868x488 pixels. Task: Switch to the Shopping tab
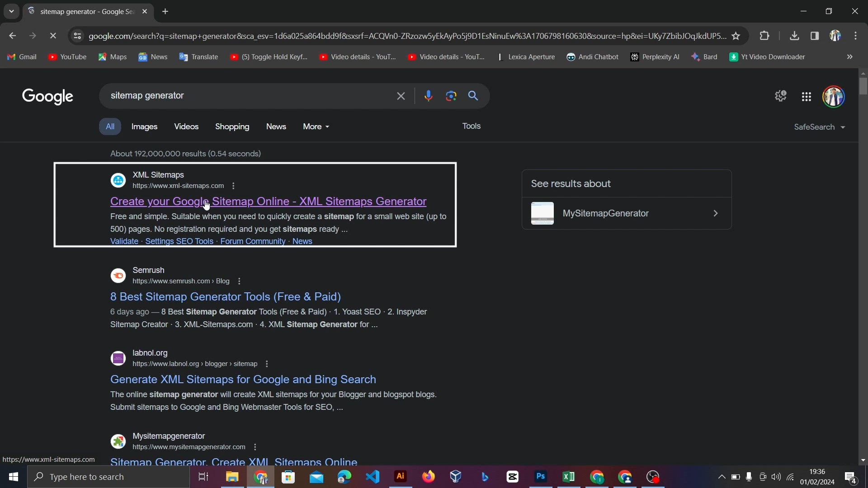[x=232, y=127]
